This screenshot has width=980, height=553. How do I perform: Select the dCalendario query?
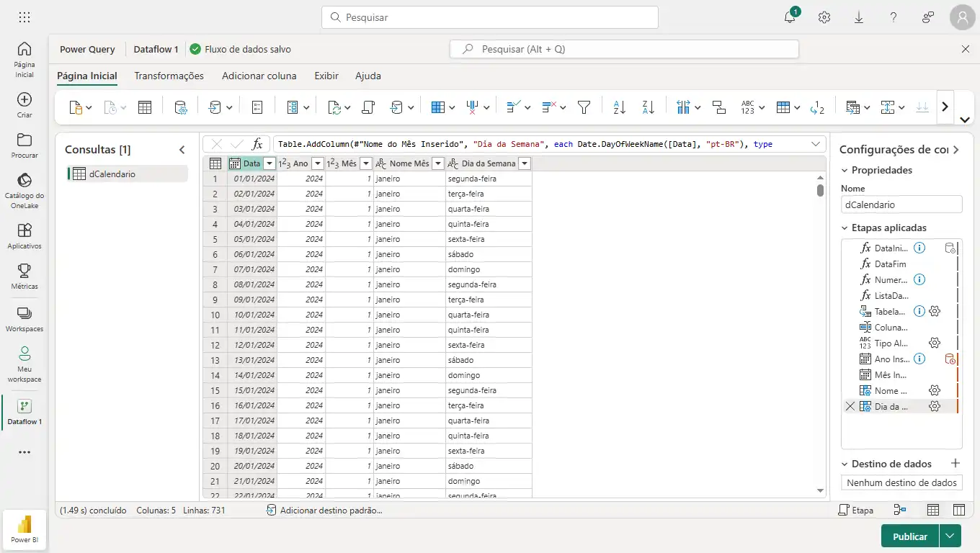127,174
